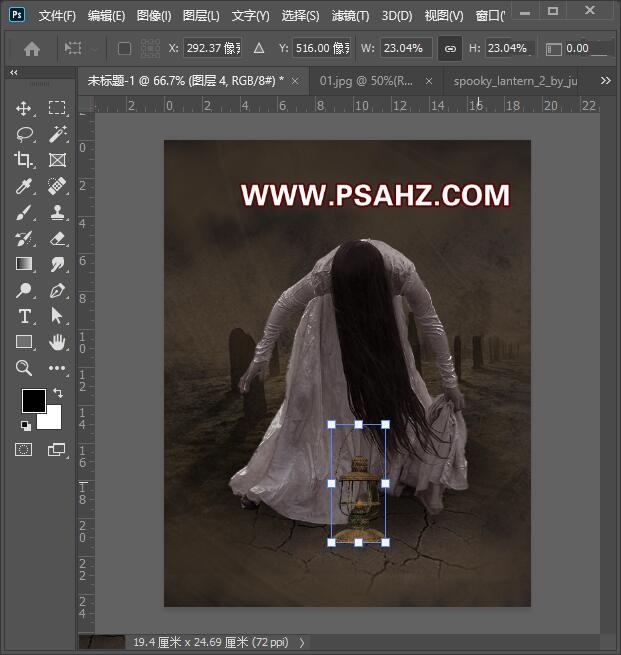
Task: Select the Spot Healing Brush tool
Action: point(57,186)
